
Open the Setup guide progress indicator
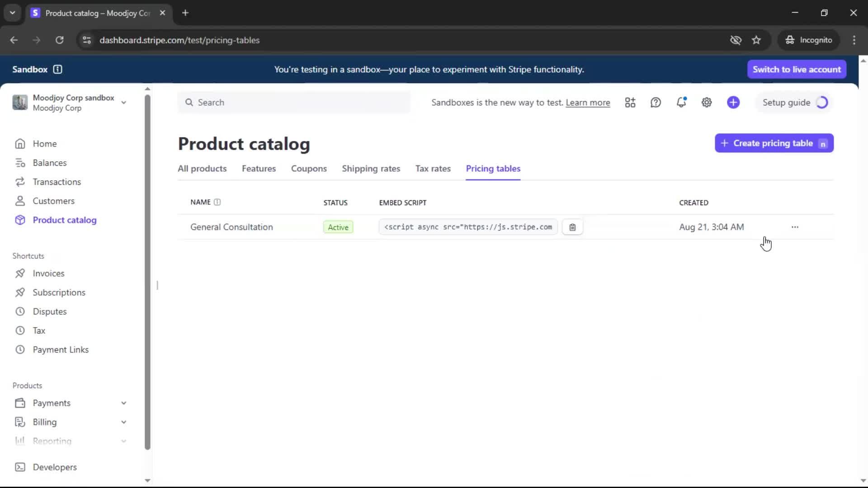click(x=795, y=103)
